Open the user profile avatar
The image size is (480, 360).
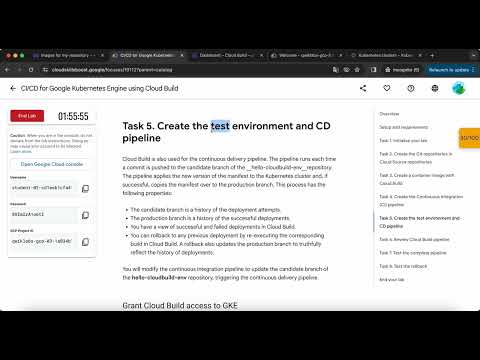click(459, 88)
